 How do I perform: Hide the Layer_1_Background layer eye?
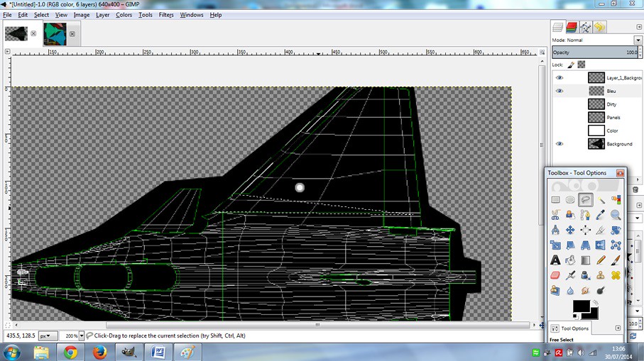(560, 77)
